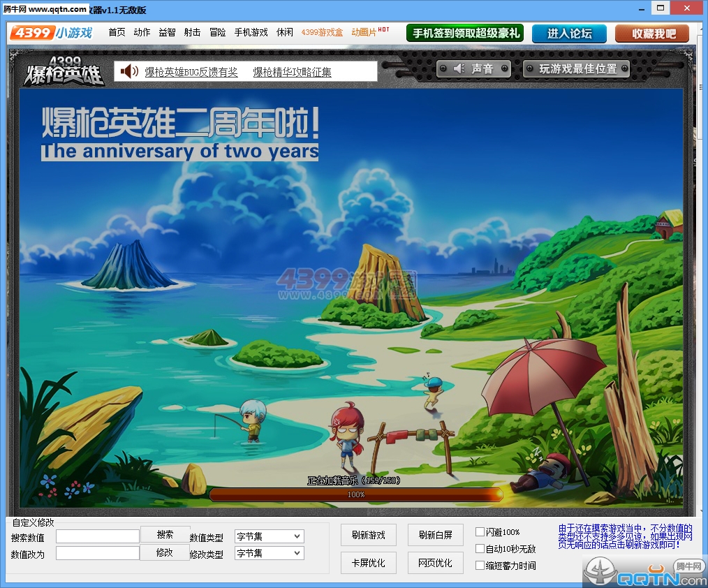Enable the 闪避100% checkbox

click(480, 531)
